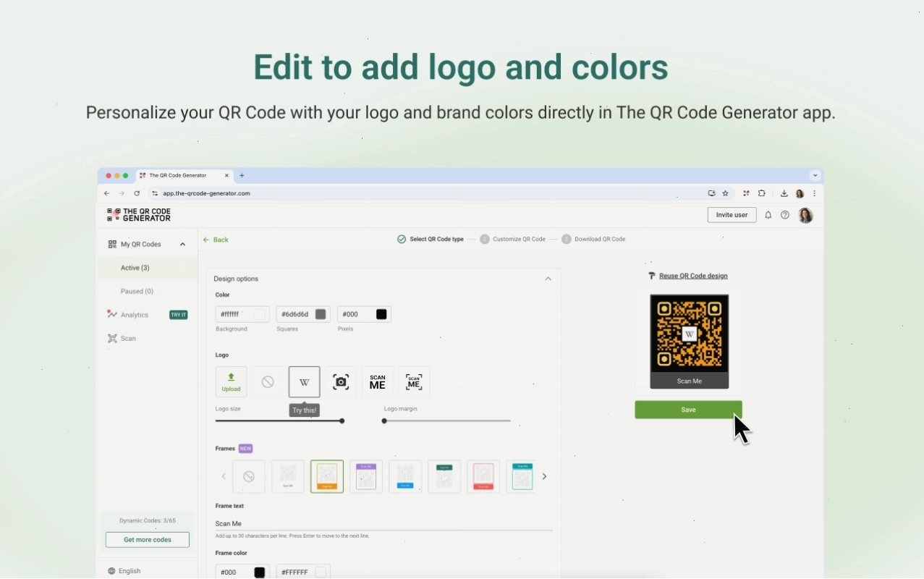Image resolution: width=924 pixels, height=579 pixels.
Task: Click the Invite user button
Action: point(732,215)
